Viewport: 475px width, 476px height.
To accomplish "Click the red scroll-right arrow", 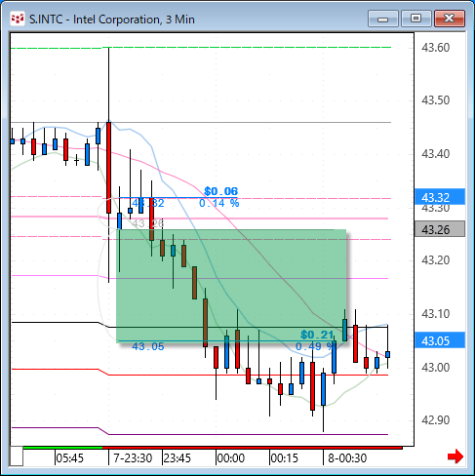I will (x=455, y=456).
